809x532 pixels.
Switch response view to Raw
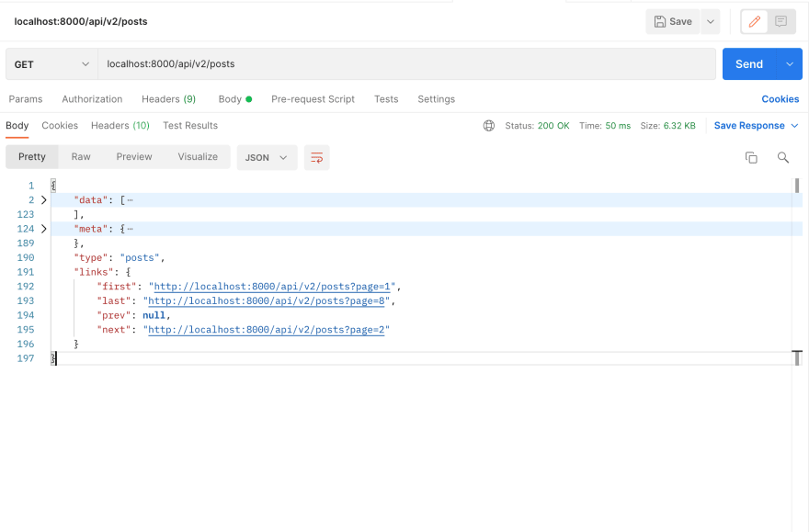(x=81, y=156)
